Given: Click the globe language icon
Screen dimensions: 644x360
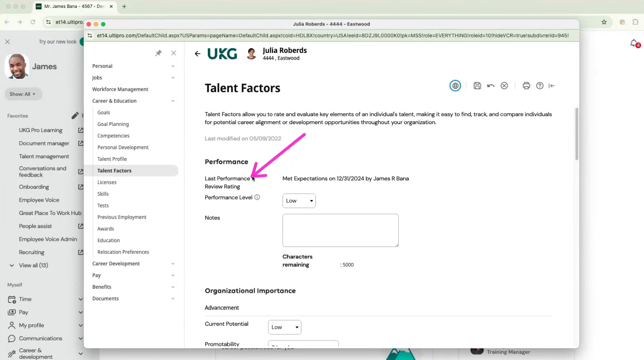Looking at the screenshot, I should click(x=455, y=86).
